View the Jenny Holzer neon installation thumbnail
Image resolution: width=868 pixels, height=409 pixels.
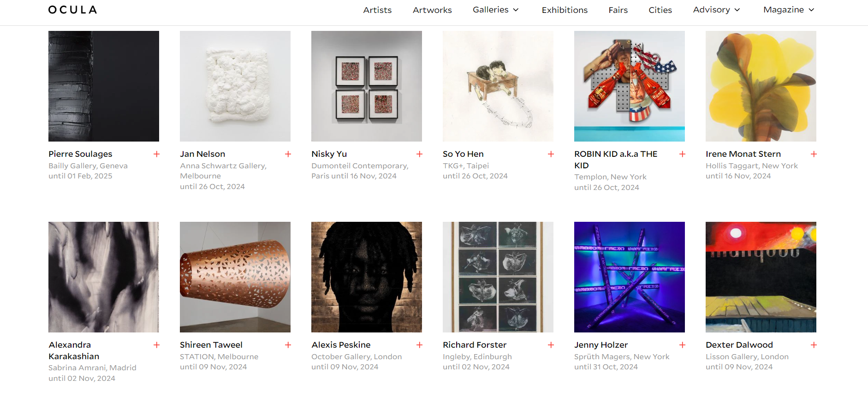630,277
